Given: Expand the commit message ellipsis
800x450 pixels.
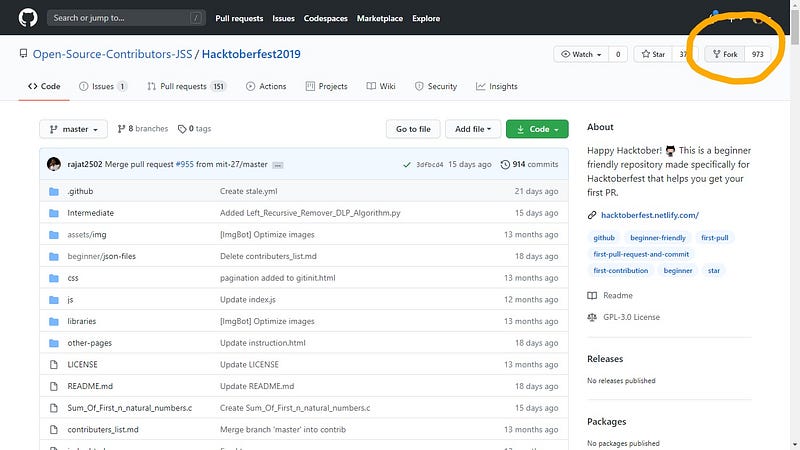Looking at the screenshot, I should (x=278, y=164).
